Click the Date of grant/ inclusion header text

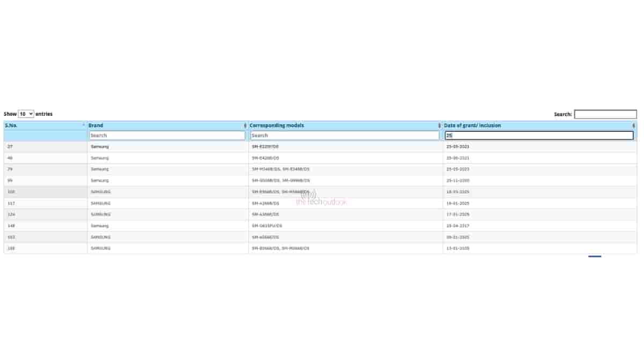[472, 125]
